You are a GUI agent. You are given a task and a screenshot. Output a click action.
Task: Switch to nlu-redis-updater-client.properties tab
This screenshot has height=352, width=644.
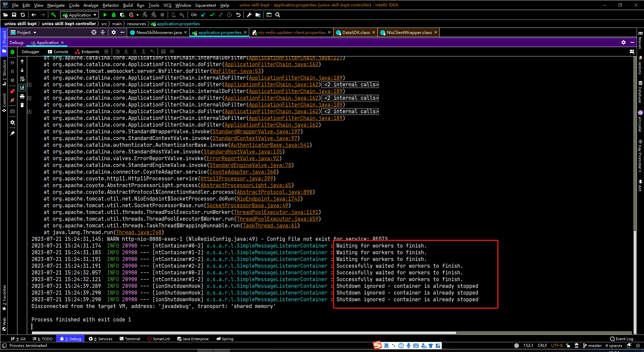(x=291, y=32)
